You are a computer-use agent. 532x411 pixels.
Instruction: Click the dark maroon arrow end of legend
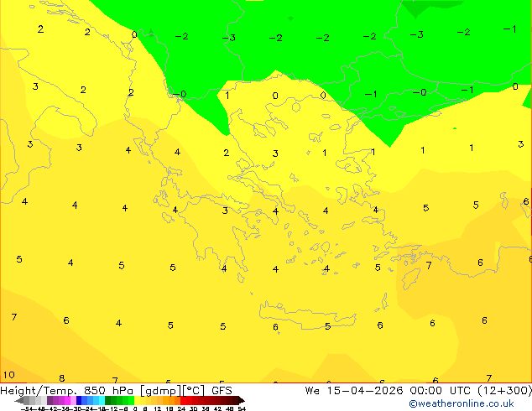[242, 400]
